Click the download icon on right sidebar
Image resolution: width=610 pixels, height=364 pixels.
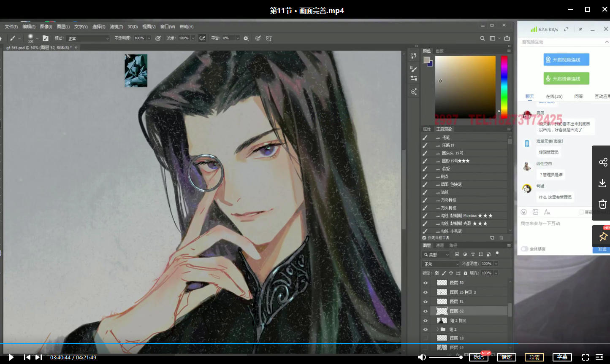pyautogui.click(x=602, y=183)
